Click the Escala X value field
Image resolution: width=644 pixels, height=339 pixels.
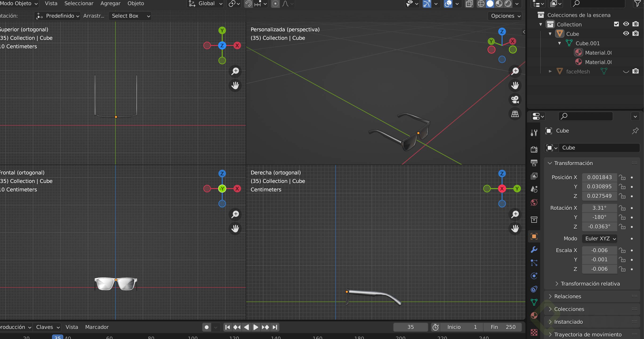(600, 250)
